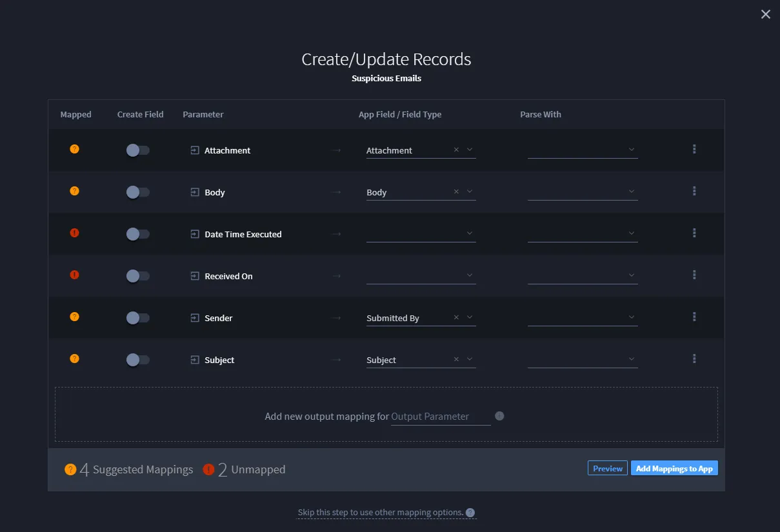Enable the Create Field toggle for Attachment
Image resolution: width=780 pixels, height=532 pixels.
(137, 150)
